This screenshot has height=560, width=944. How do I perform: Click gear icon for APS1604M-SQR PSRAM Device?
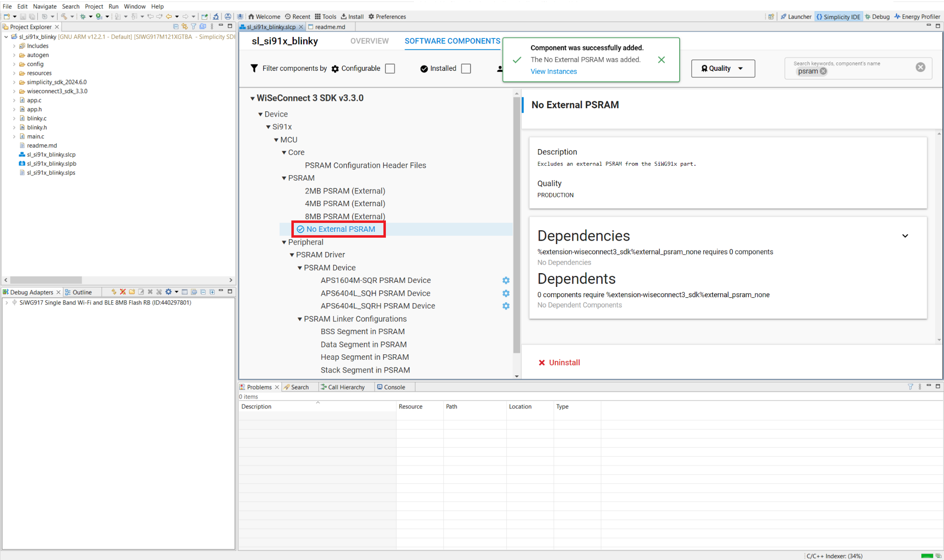pyautogui.click(x=505, y=280)
